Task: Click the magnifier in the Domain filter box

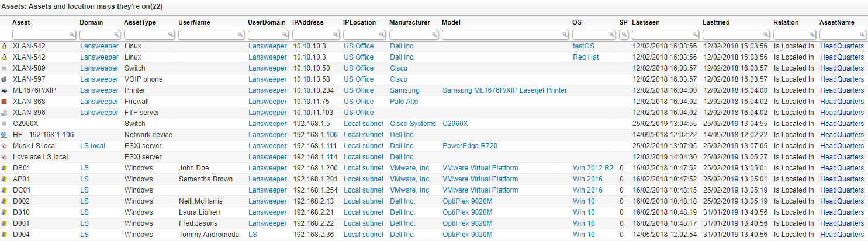Action: [116, 34]
